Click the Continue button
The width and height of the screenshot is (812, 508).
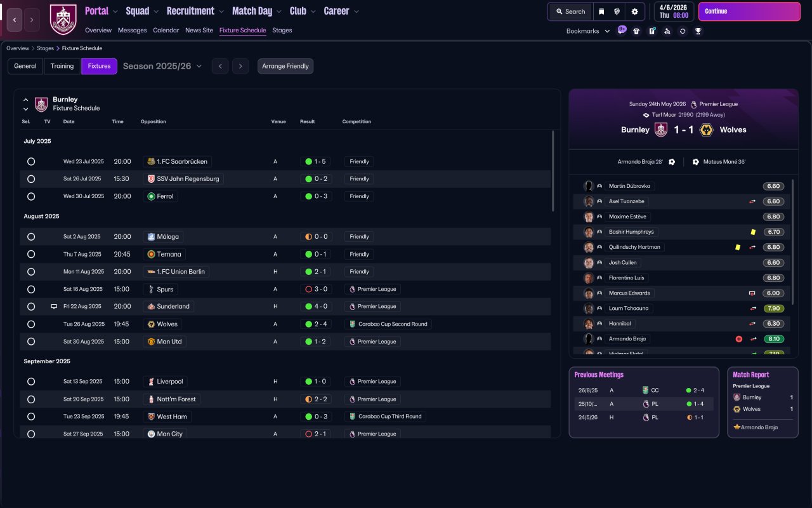click(x=749, y=11)
